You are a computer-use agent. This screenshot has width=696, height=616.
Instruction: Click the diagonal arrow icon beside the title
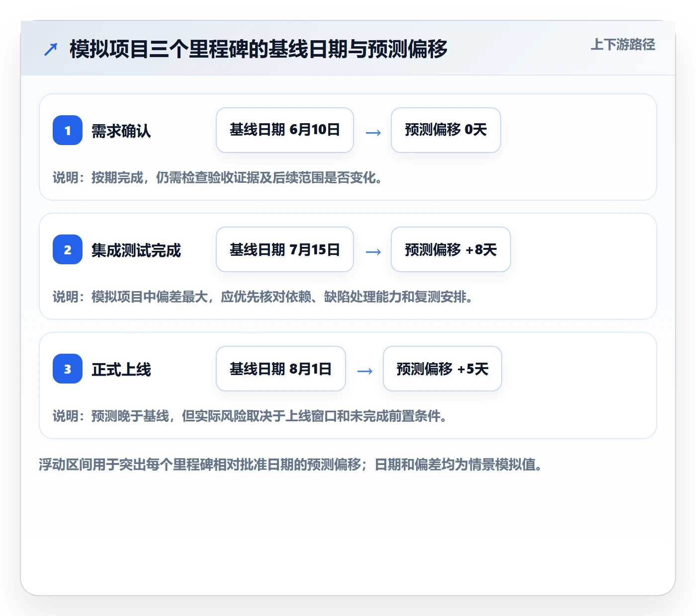pos(51,49)
